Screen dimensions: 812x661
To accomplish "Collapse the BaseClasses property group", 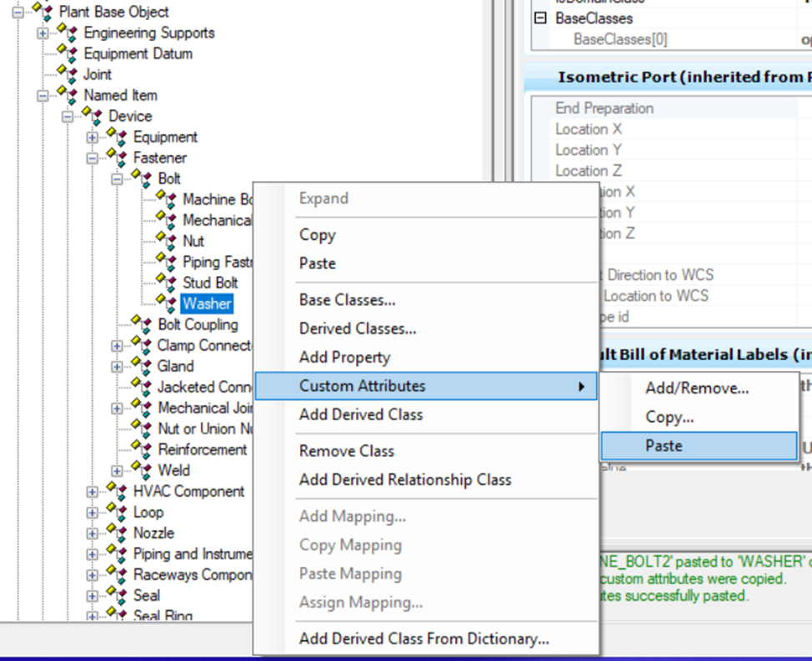I will pyautogui.click(x=540, y=18).
